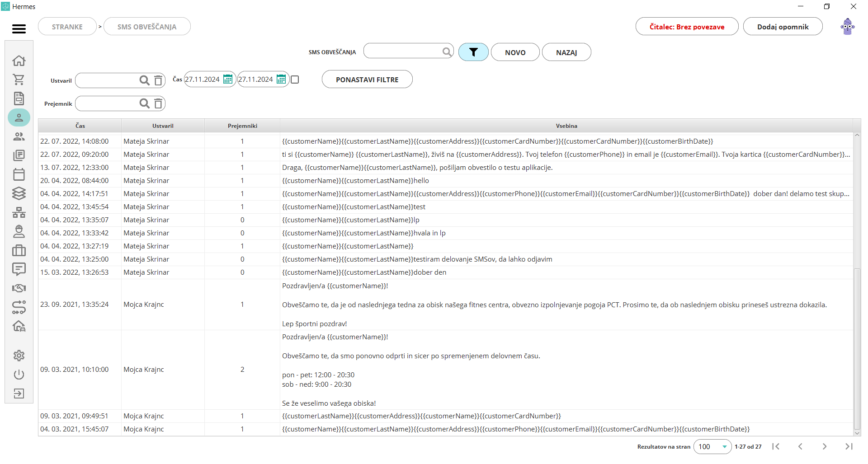Open the calendar sidebar icon
Image resolution: width=868 pixels, height=464 pixels.
click(19, 174)
